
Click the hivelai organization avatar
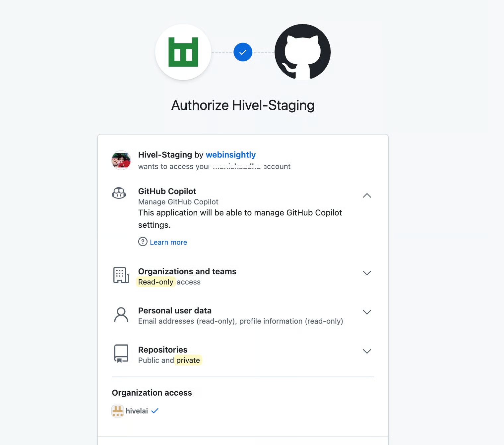pyautogui.click(x=117, y=411)
